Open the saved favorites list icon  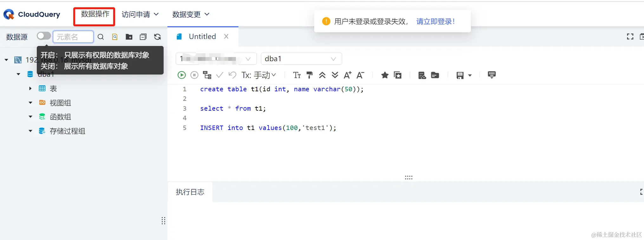tap(398, 75)
